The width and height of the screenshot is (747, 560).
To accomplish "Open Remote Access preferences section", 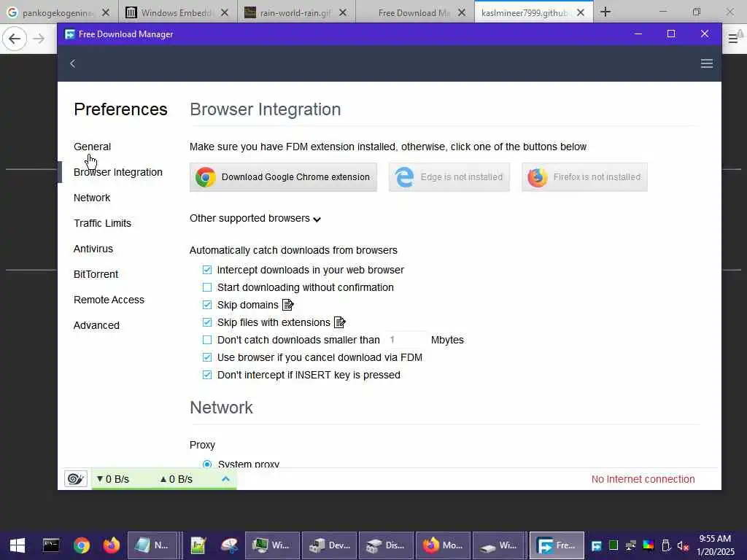I will tap(109, 300).
